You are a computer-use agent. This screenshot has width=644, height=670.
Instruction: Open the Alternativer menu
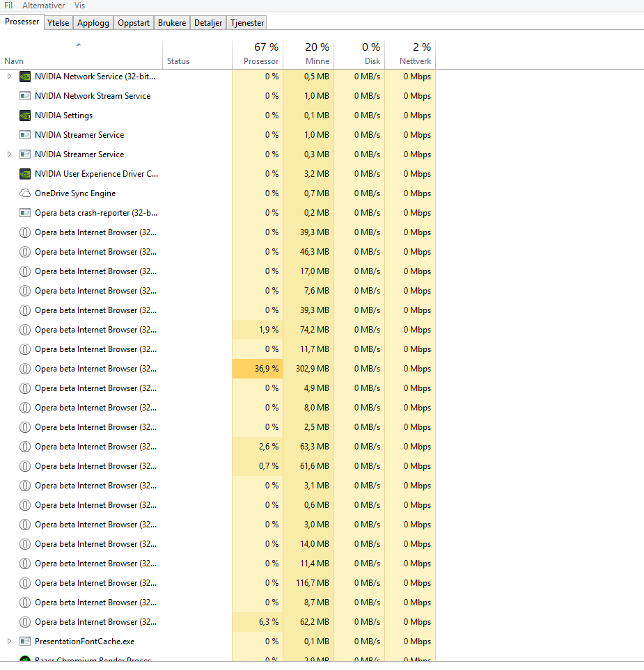[44, 6]
